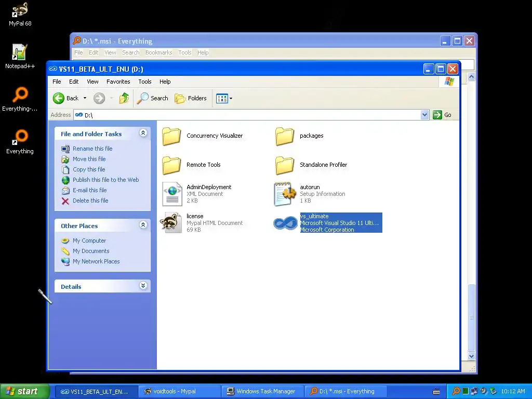Click the system clock showing 10:12 AM
Image resolution: width=532 pixels, height=399 pixels.
(513, 391)
